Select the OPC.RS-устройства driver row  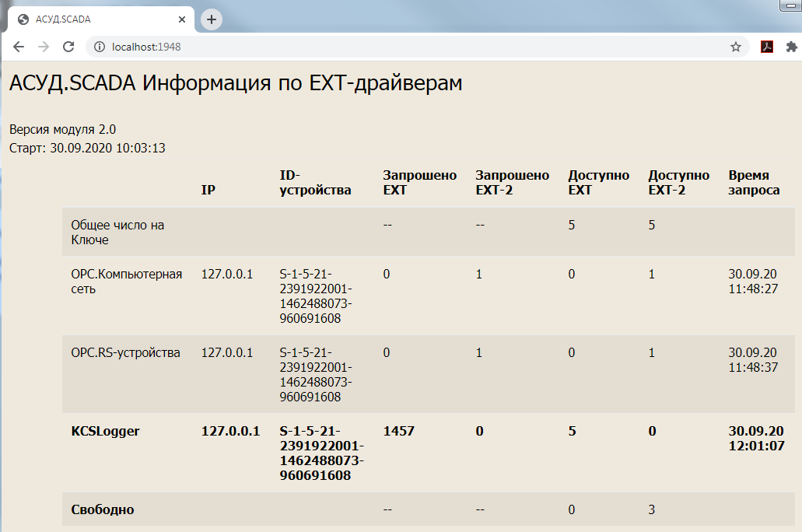(x=125, y=353)
